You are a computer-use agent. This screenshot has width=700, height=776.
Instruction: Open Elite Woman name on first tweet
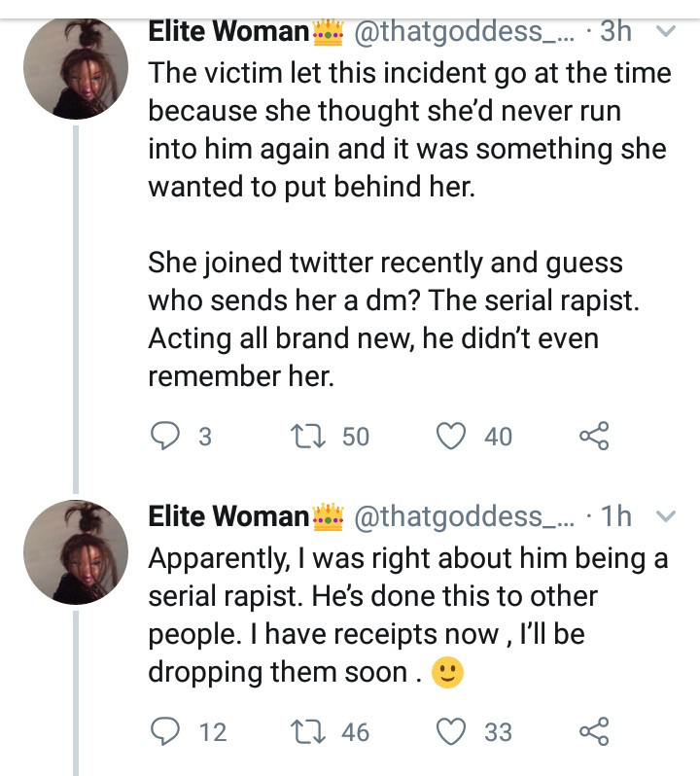pos(227,32)
